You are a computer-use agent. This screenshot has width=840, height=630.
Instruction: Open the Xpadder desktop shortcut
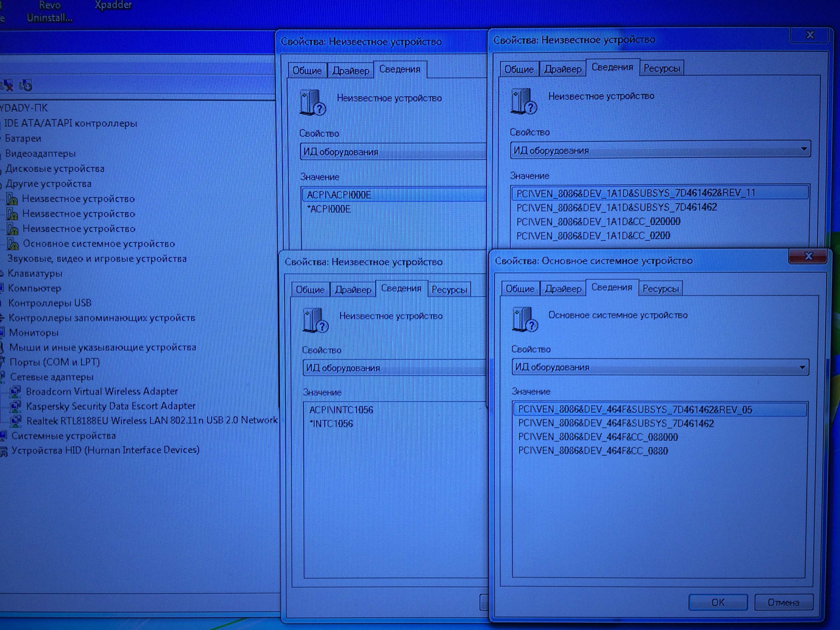click(113, 5)
